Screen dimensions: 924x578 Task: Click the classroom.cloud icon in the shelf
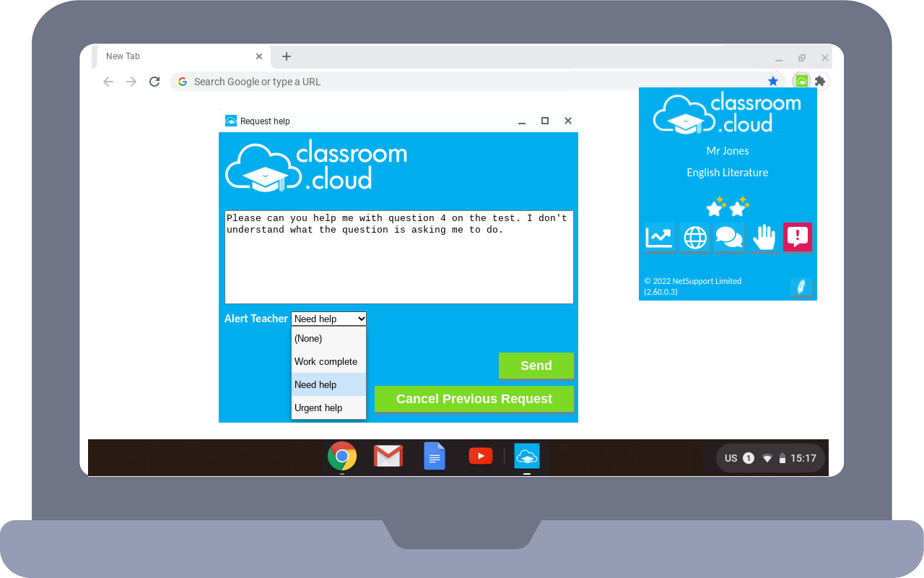[527, 456]
